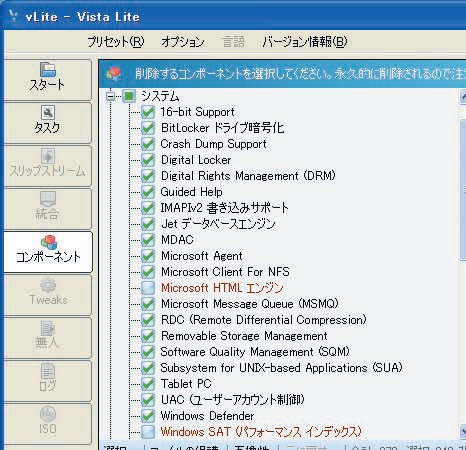Uncheck RDC Remote Differential Compression checkbox
This screenshot has height=450, width=466.
pyautogui.click(x=148, y=320)
